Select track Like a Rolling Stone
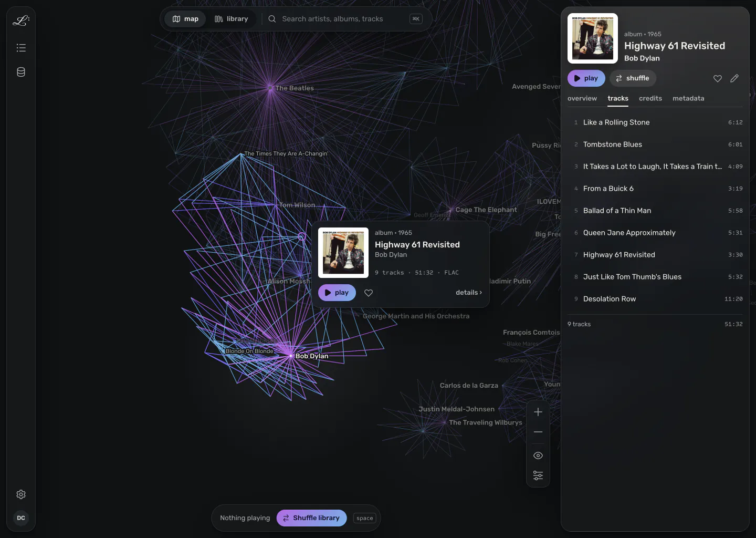Image resolution: width=756 pixels, height=538 pixels. [655, 122]
